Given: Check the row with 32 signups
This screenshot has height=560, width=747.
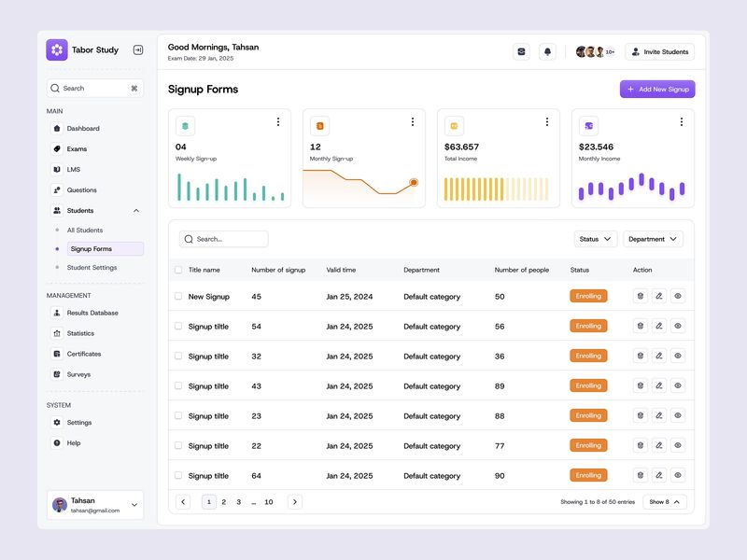Looking at the screenshot, I should click(178, 356).
